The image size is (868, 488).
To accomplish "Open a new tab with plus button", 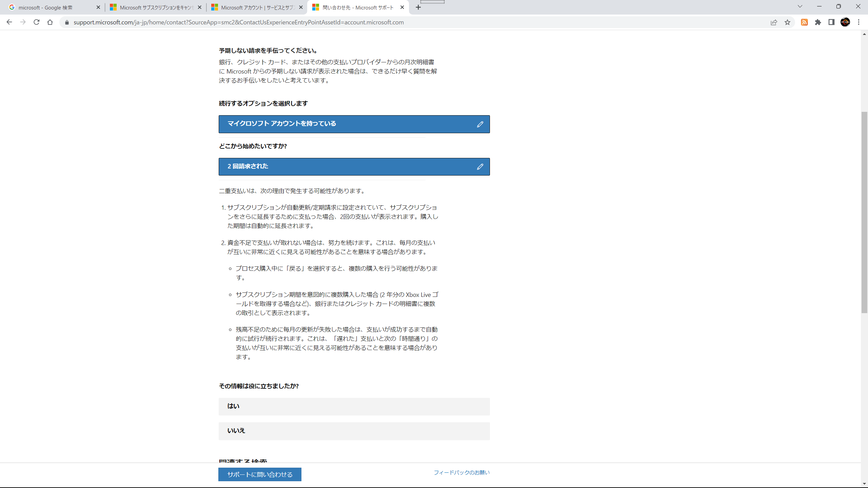I will 418,7.
